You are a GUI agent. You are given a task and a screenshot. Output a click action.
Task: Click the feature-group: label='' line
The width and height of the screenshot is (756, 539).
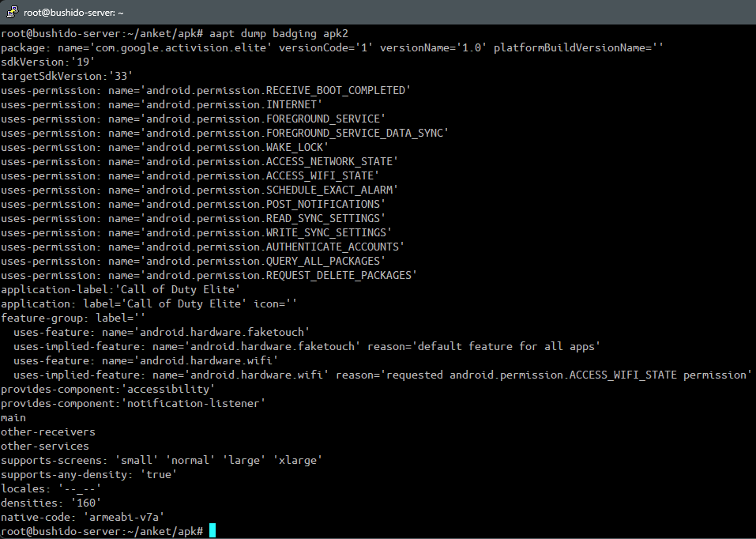73,318
